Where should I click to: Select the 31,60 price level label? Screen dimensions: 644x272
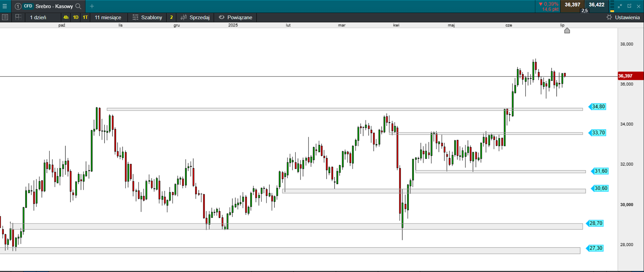point(600,171)
